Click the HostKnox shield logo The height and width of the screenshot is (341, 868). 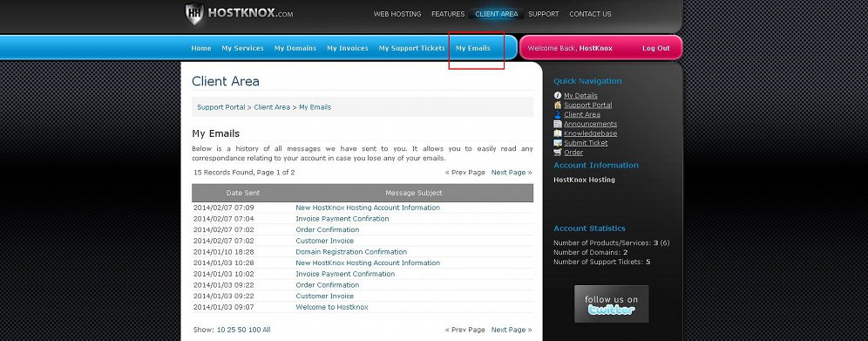[194, 14]
